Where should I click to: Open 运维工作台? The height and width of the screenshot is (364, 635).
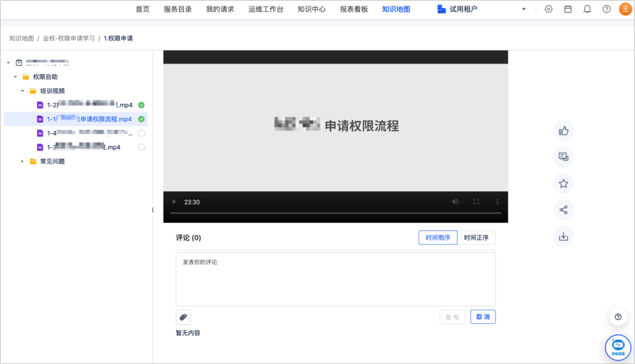266,9
